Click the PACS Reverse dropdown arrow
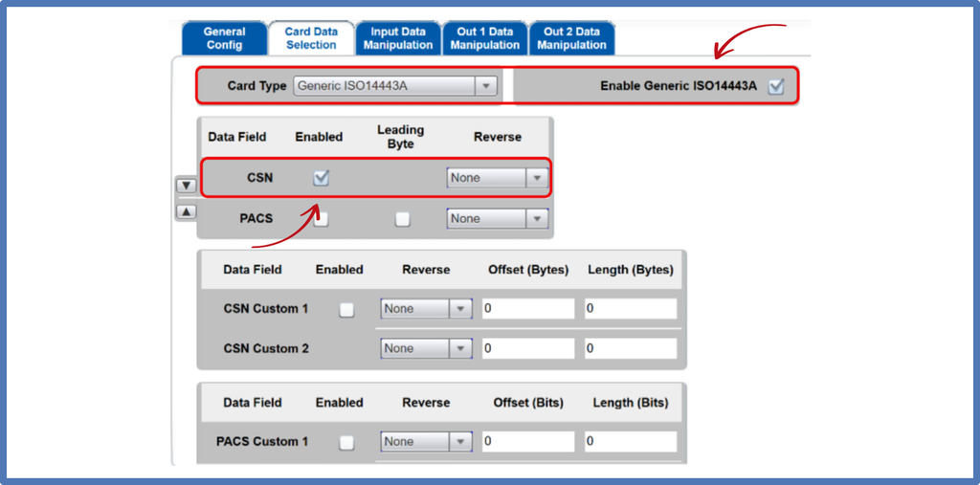The image size is (980, 485). coord(536,219)
